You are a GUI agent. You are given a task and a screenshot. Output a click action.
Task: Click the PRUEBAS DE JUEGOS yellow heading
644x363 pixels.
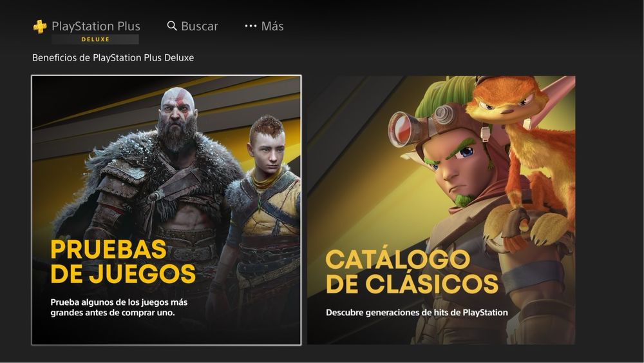pos(123,262)
